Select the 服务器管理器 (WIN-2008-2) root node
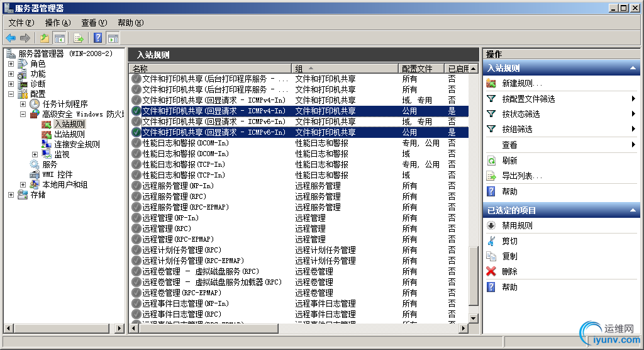Viewport: 644px width, 350px height. [65, 54]
